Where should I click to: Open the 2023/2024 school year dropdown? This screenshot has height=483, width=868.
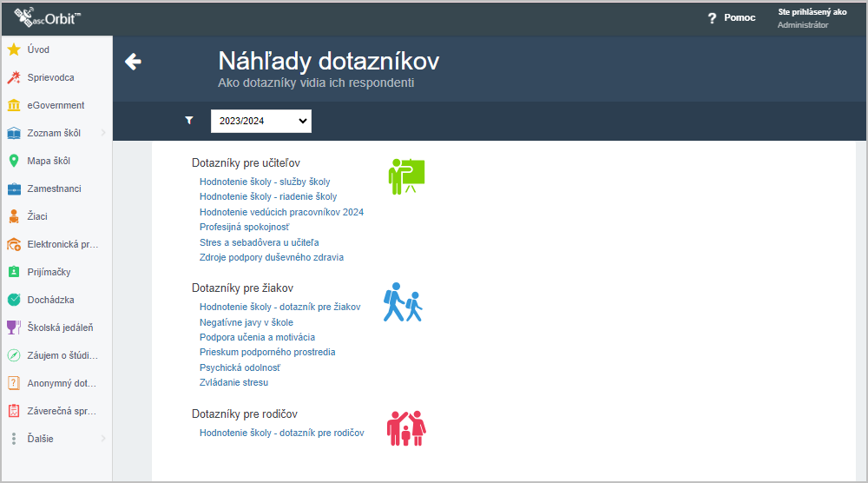[260, 121]
